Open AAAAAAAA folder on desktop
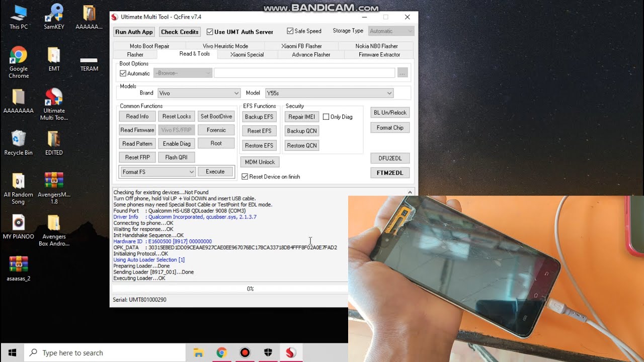 19,101
